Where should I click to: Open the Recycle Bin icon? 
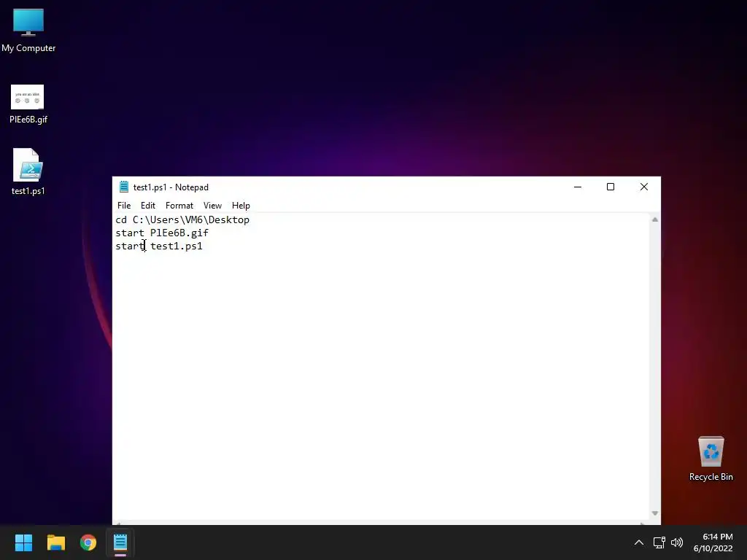711,459
